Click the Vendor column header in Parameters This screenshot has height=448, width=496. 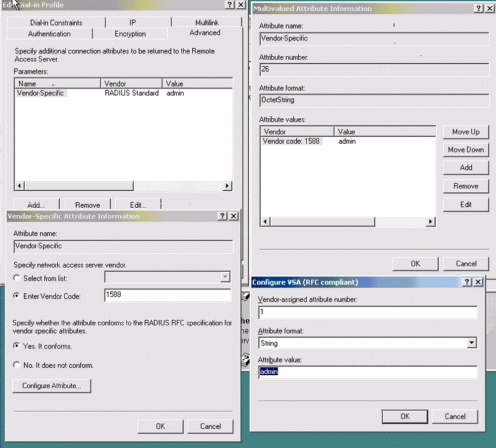[x=131, y=83]
